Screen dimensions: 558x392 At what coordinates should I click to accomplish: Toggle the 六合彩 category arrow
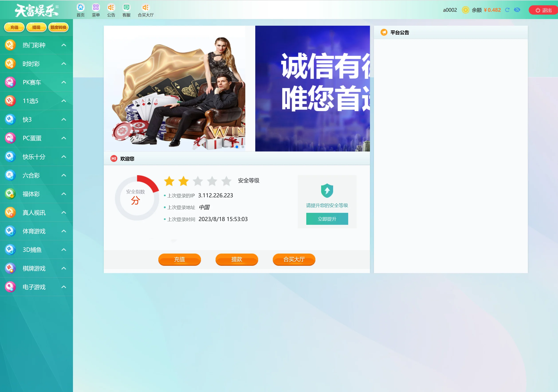tap(64, 175)
